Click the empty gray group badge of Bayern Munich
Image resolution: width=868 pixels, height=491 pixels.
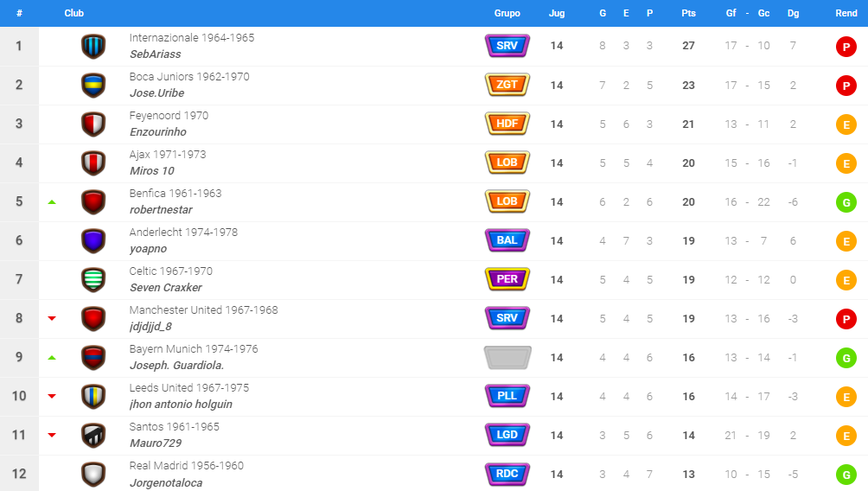click(x=507, y=357)
